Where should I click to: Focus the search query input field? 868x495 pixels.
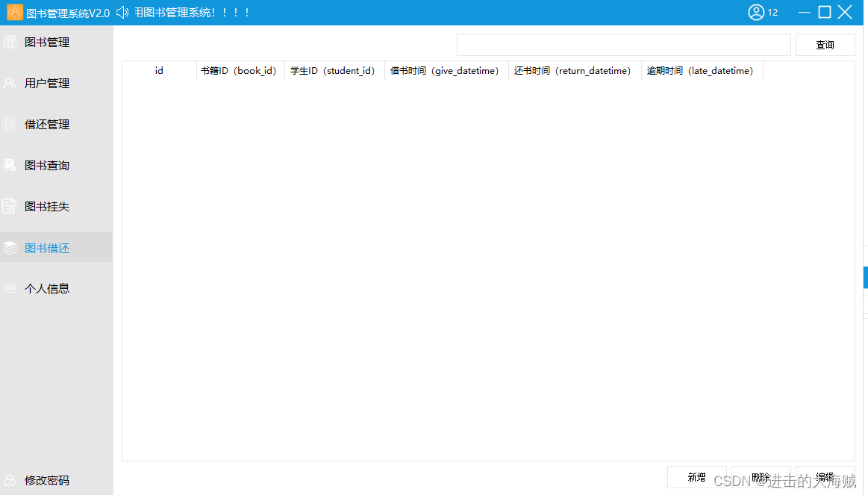(623, 45)
